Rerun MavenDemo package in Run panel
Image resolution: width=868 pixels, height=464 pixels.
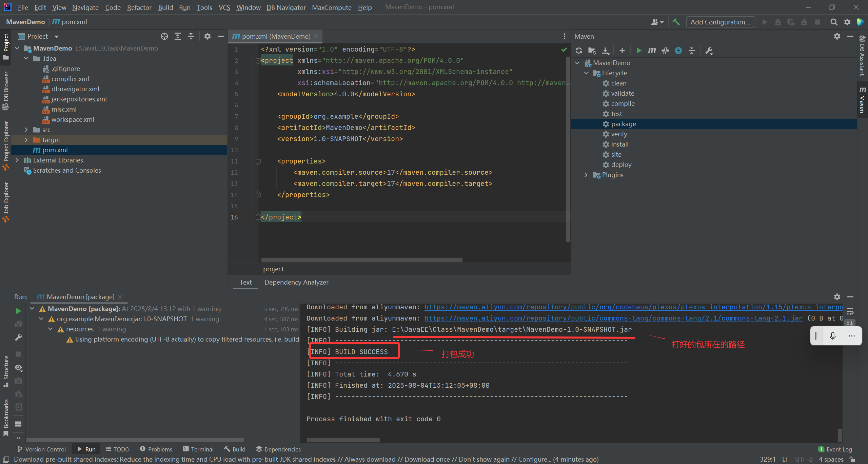coord(19,311)
